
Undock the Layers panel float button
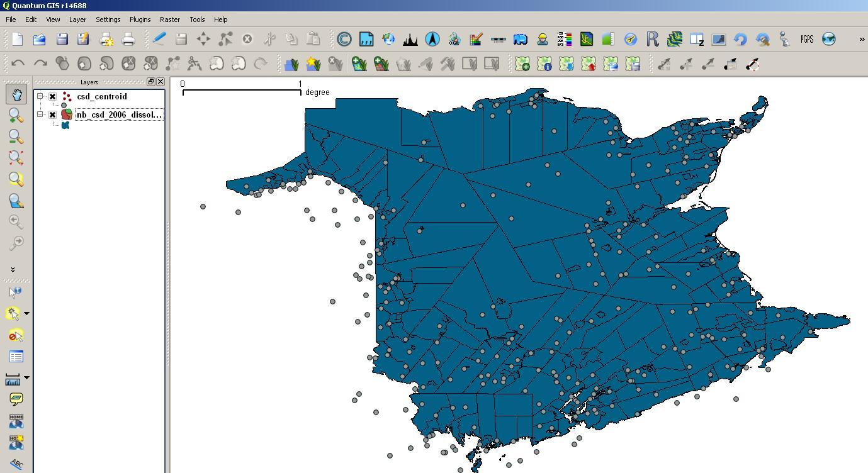coord(151,82)
